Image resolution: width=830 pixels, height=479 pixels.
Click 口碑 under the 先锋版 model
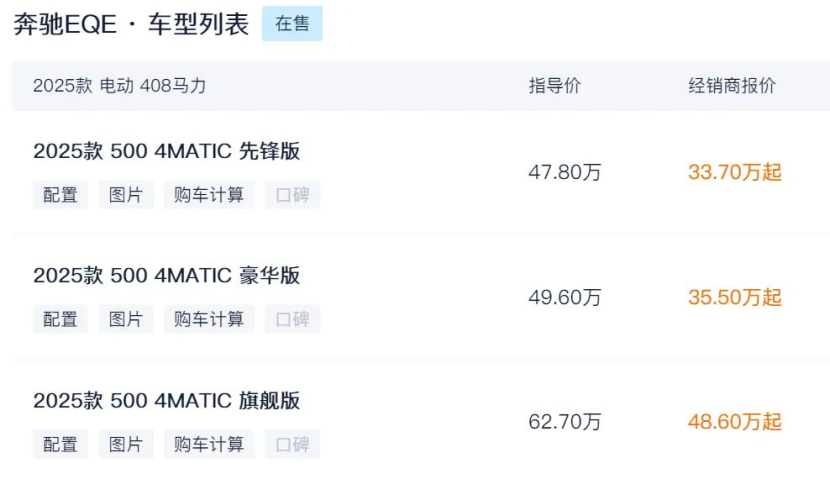[x=292, y=195]
